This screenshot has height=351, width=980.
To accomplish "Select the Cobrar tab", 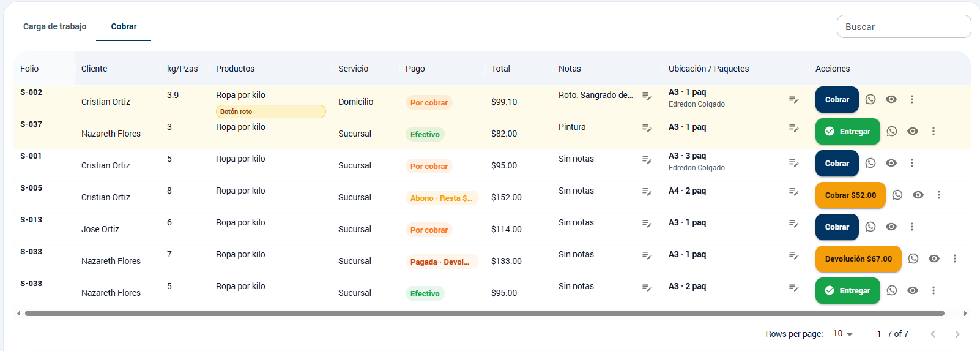I will pos(124,26).
